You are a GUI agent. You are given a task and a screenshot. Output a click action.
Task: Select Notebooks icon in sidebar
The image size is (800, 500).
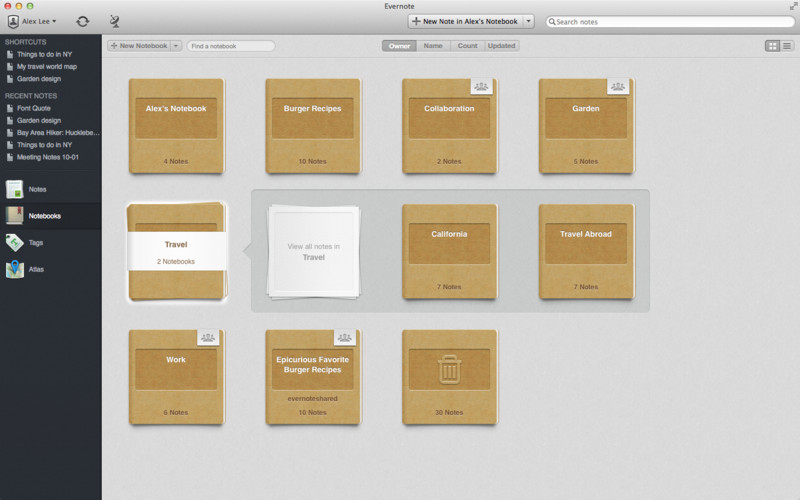(14, 216)
